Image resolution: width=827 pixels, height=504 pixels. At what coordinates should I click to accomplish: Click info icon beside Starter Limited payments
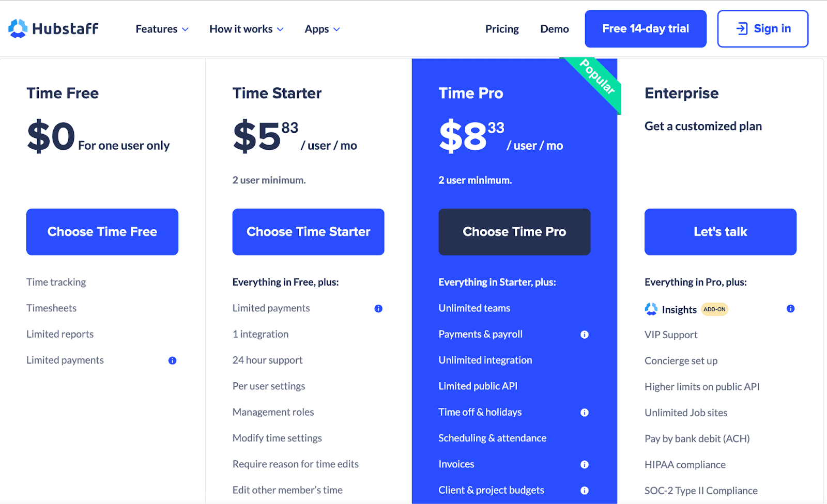378,309
